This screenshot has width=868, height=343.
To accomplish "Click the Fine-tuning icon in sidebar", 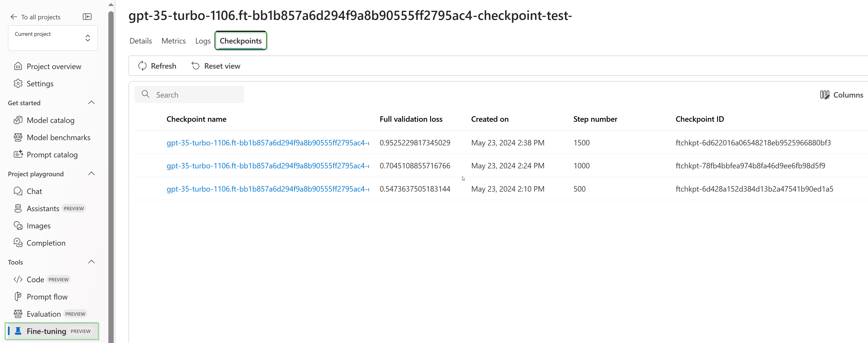I will coord(20,331).
